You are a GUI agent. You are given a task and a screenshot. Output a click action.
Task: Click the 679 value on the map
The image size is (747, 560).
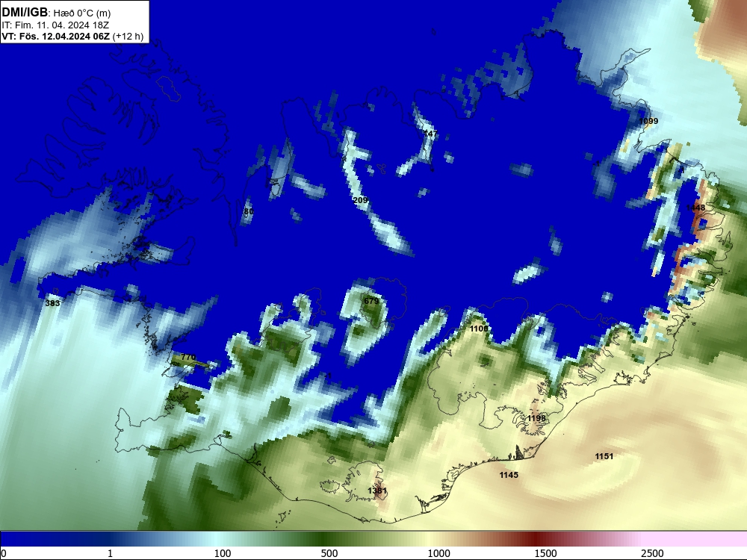point(371,301)
